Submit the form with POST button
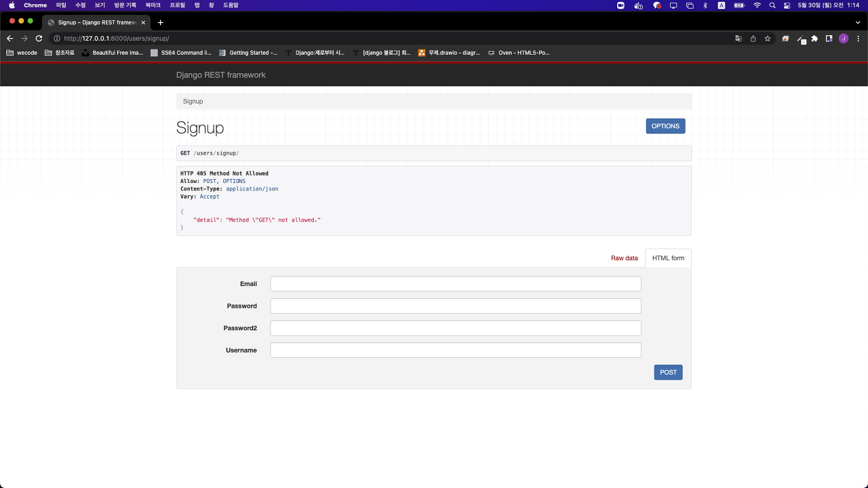The height and width of the screenshot is (488, 868). click(x=668, y=372)
